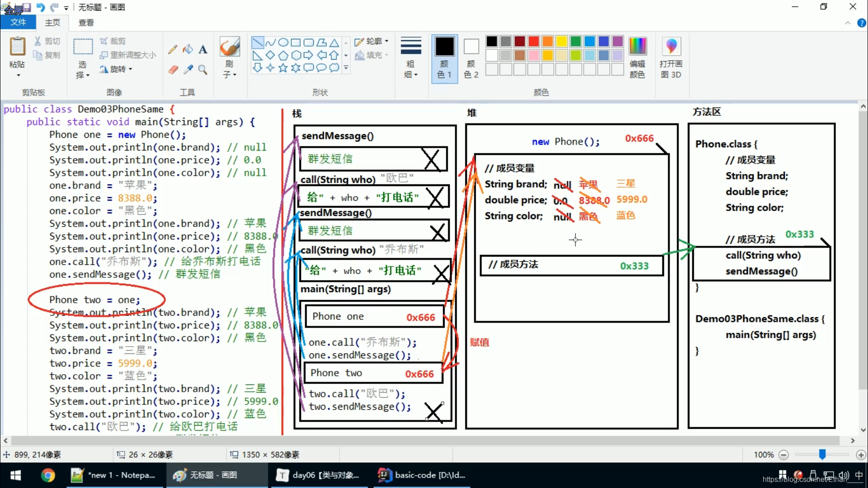Screen dimensions: 868x488
Task: Switch to the View ribbon tab
Action: point(86,22)
